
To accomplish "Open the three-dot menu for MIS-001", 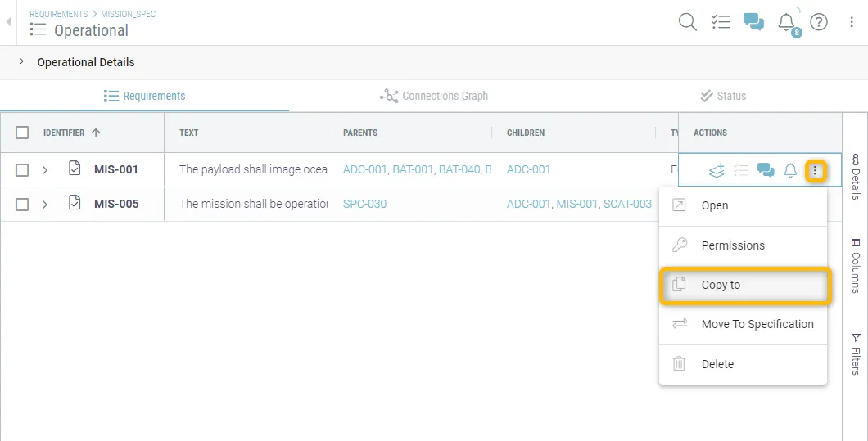I will pyautogui.click(x=815, y=170).
